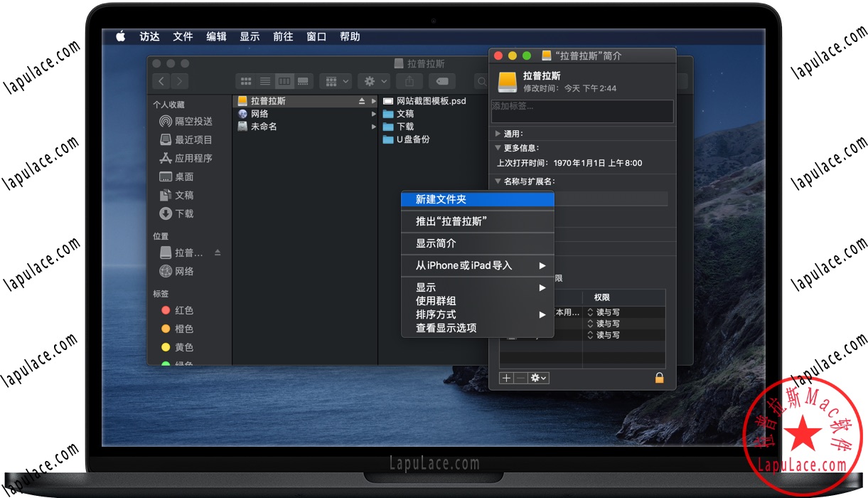
Task: Open the Share icon in the toolbar
Action: click(x=409, y=80)
